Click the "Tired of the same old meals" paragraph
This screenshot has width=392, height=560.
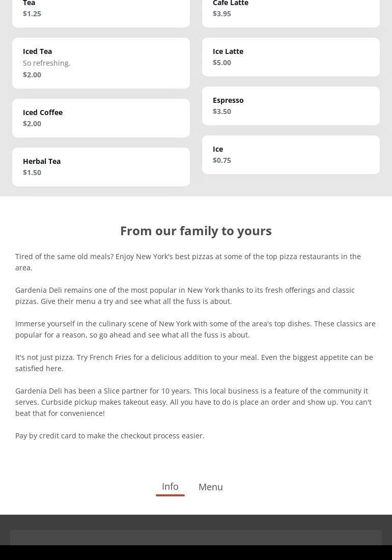(188, 262)
